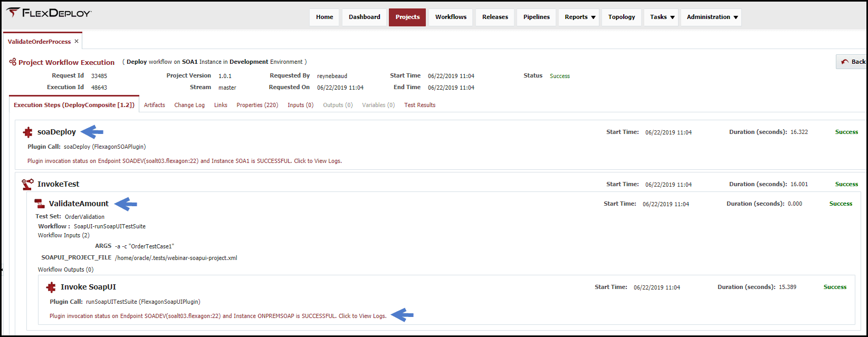Open the Outputs (0) tab
This screenshot has height=337, width=868.
[338, 105]
